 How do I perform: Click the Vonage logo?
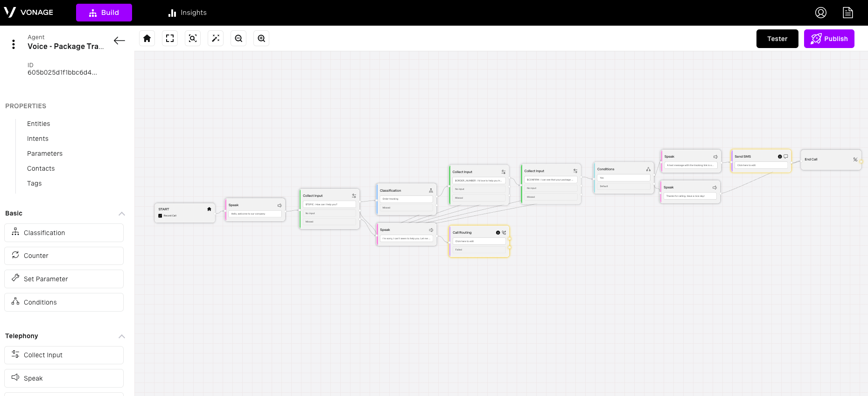28,12
